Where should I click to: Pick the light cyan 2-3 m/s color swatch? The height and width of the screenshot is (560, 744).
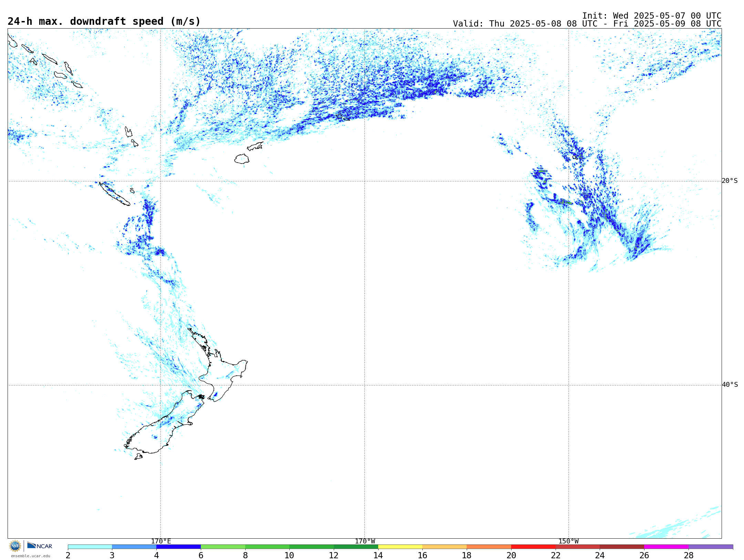pos(90,547)
